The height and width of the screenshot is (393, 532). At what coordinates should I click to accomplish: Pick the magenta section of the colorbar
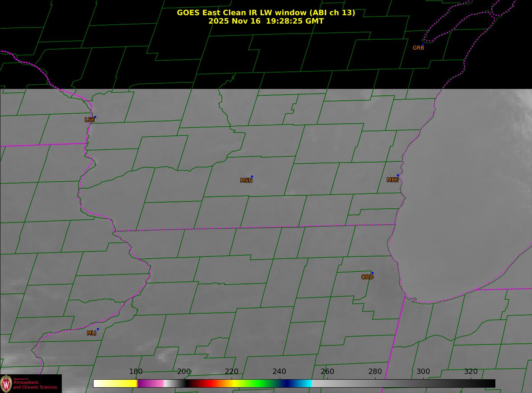[x=151, y=383]
